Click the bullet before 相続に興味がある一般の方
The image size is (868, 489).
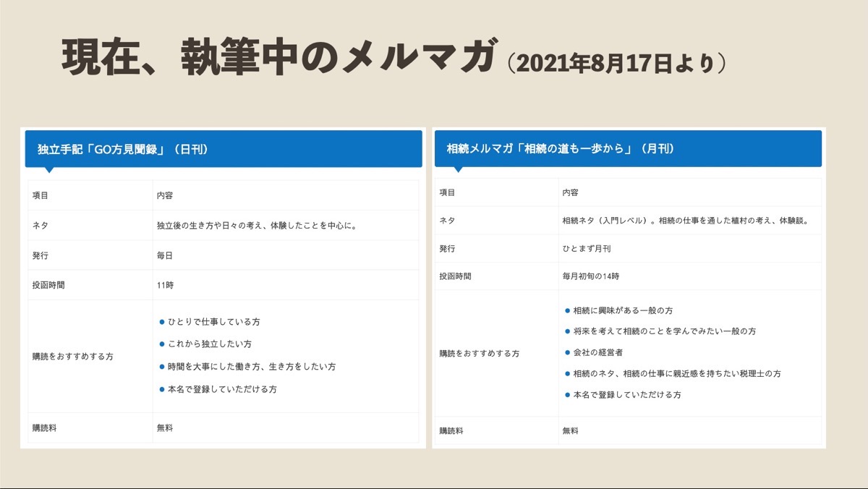pyautogui.click(x=568, y=310)
